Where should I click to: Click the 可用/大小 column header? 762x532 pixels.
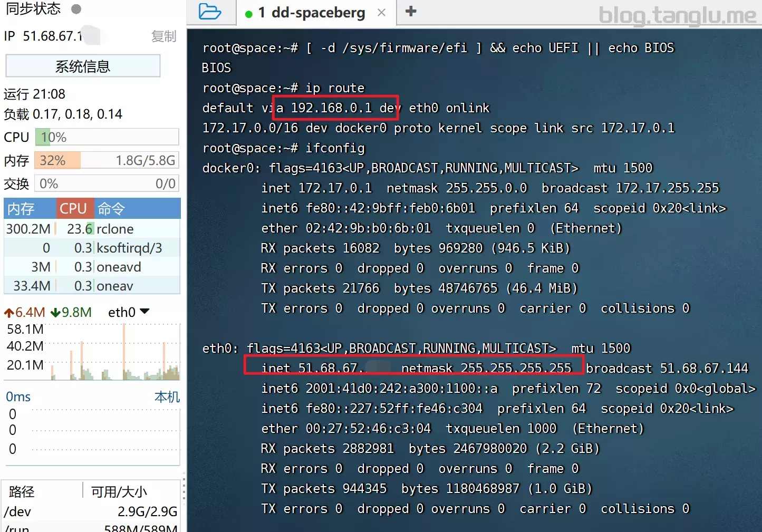point(119,491)
